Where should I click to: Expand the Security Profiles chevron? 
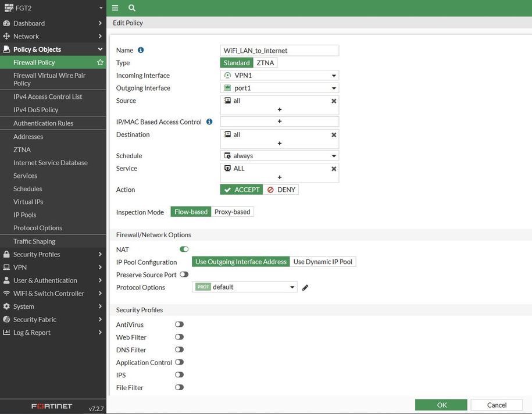(x=100, y=254)
